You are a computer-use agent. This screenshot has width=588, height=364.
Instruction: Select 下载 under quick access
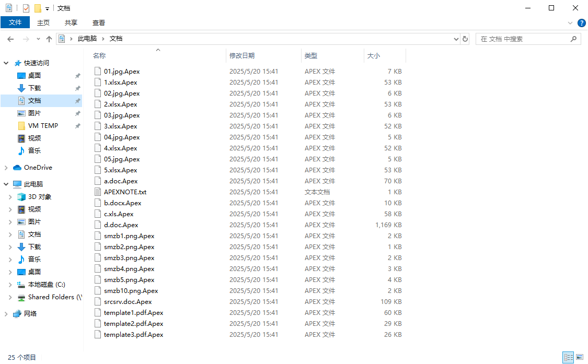[x=34, y=88]
